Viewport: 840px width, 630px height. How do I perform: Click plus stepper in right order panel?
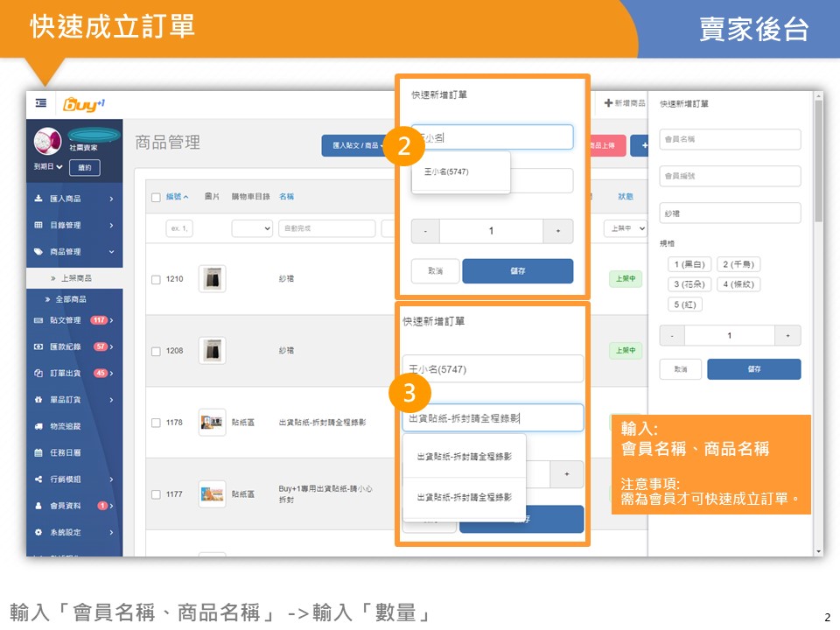point(787,336)
